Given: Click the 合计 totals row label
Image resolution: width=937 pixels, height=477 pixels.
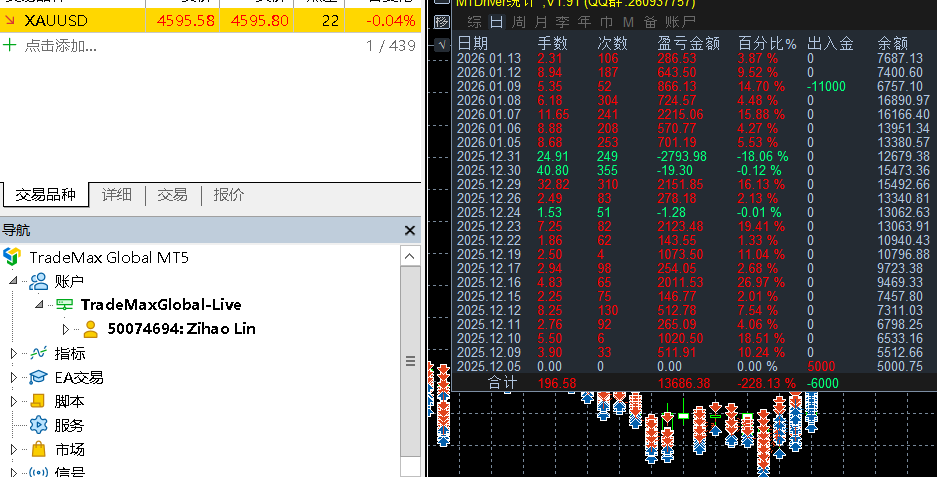Looking at the screenshot, I should 502,383.
